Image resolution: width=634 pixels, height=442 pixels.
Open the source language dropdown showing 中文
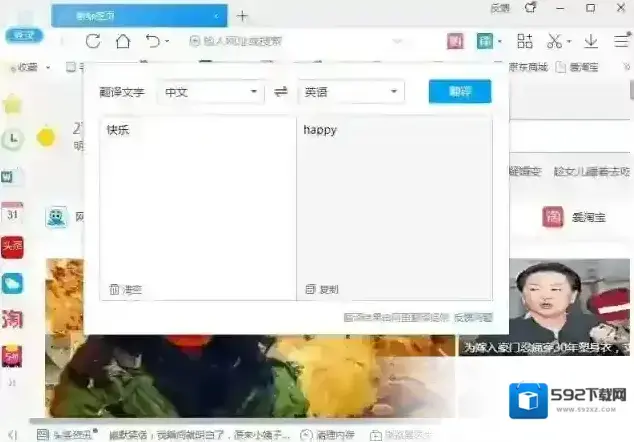click(x=213, y=92)
